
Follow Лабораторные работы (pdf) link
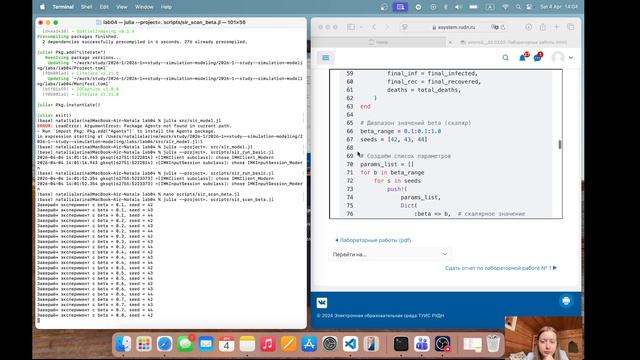click(x=373, y=240)
